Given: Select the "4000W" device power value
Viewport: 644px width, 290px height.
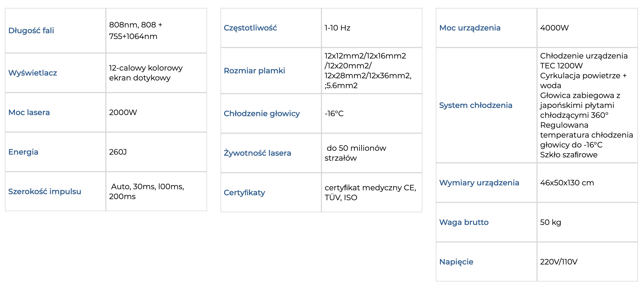Looking at the screenshot, I should click(554, 28).
